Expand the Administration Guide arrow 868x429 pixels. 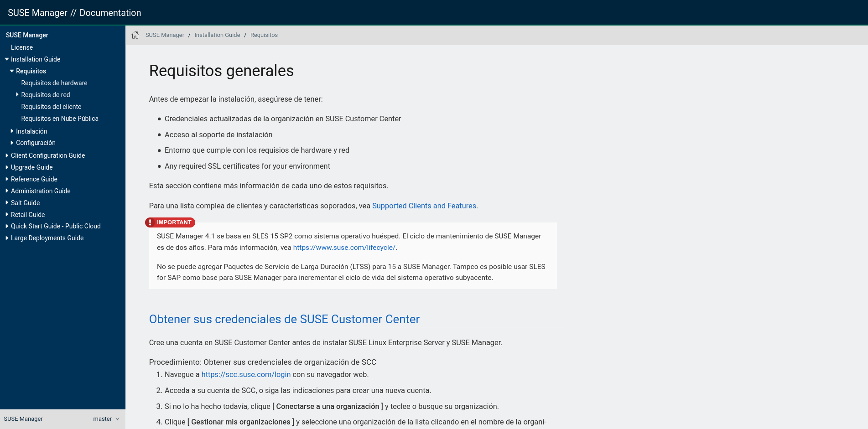tap(7, 191)
